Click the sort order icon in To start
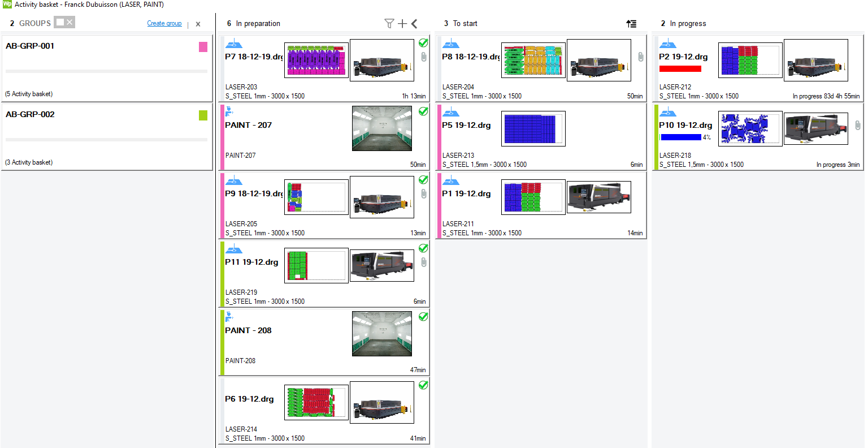 click(631, 24)
